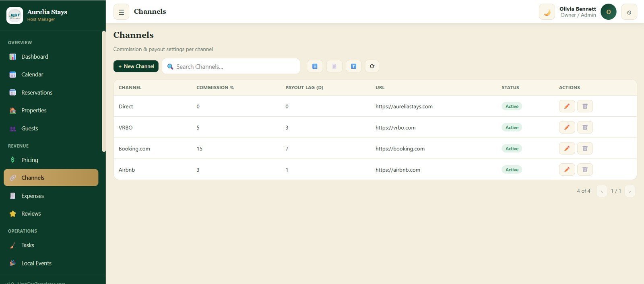Delete the VRBO channel
The width and height of the screenshot is (644, 284).
click(585, 128)
